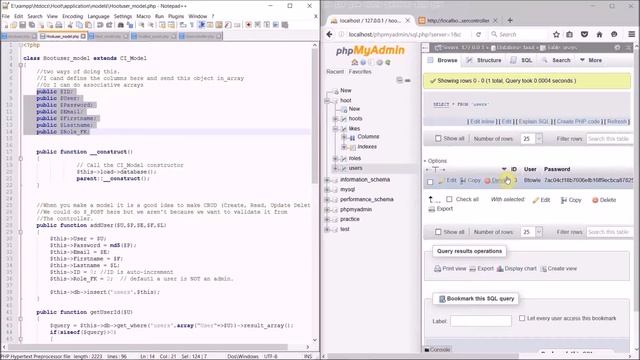Bookmark page with the star icon
Screen dimensions: 640x360
(x=556, y=34)
